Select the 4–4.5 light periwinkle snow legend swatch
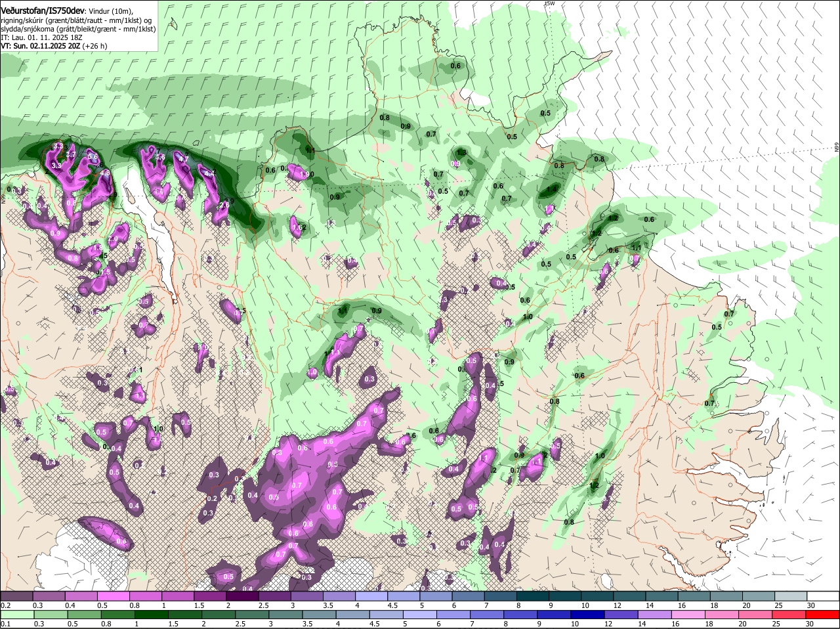 [x=371, y=596]
